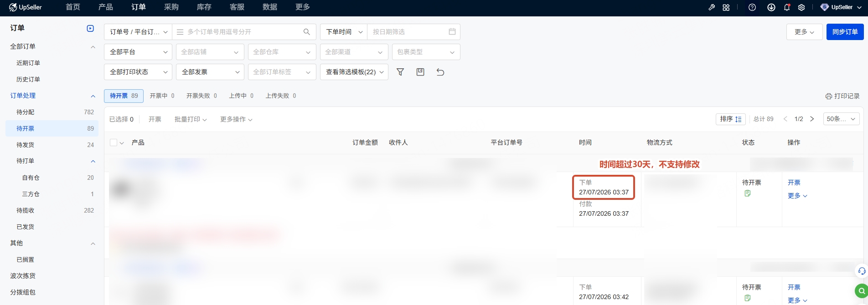
Task: Click the UpSeller account diamond avatar
Action: coord(825,7)
